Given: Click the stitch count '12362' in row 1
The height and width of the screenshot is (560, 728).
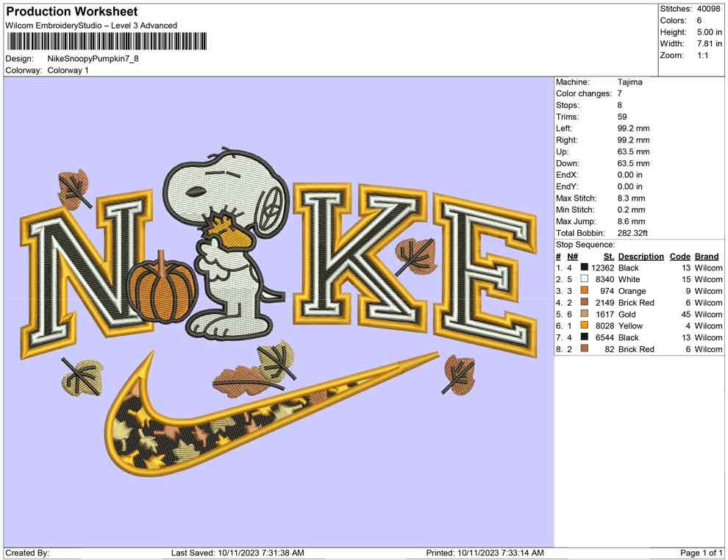Looking at the screenshot, I should [603, 268].
